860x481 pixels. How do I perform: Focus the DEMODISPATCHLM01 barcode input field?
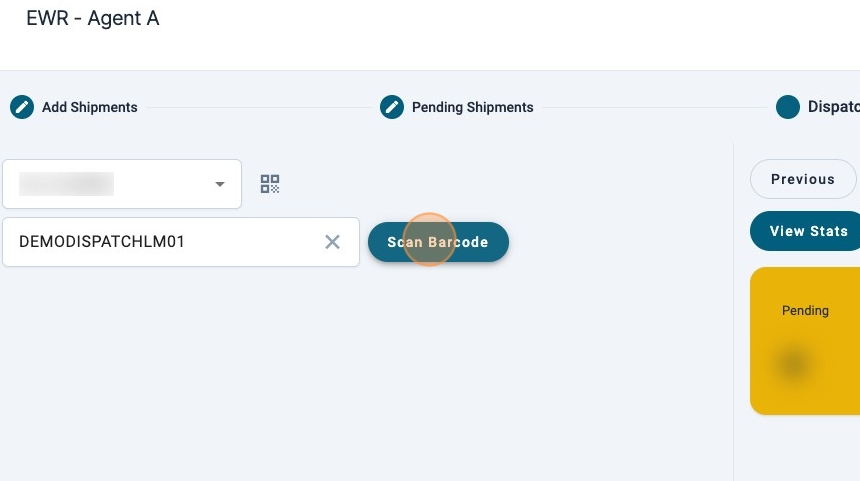[160, 242]
